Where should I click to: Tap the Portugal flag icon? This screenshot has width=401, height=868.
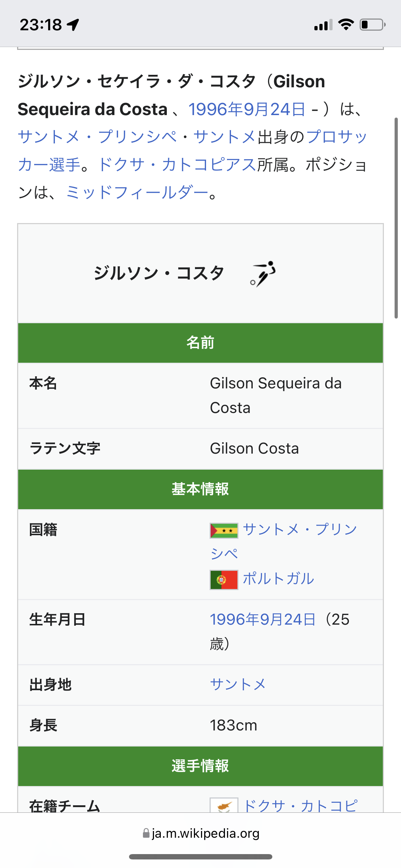tap(224, 580)
